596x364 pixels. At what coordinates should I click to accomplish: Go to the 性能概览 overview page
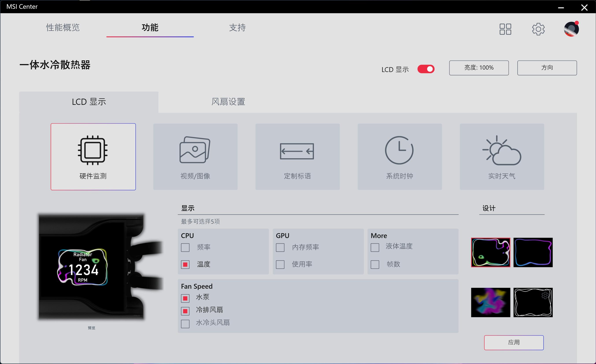click(x=63, y=28)
